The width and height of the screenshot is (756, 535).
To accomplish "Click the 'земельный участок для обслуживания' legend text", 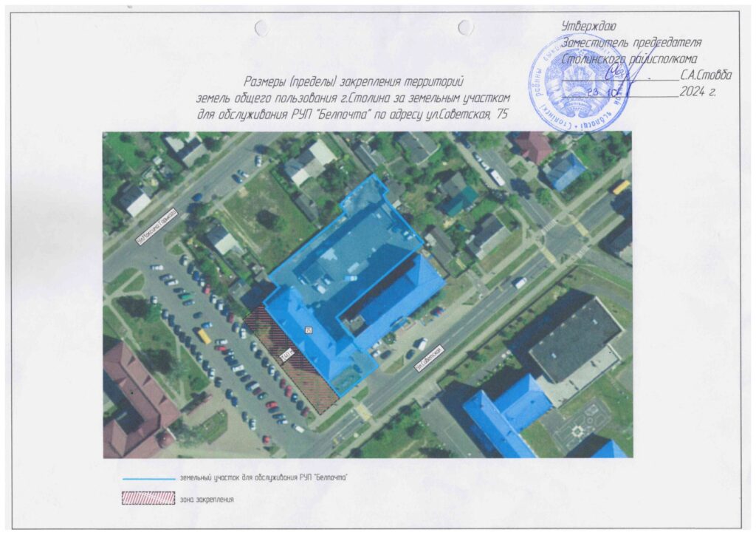I will 263,478.
